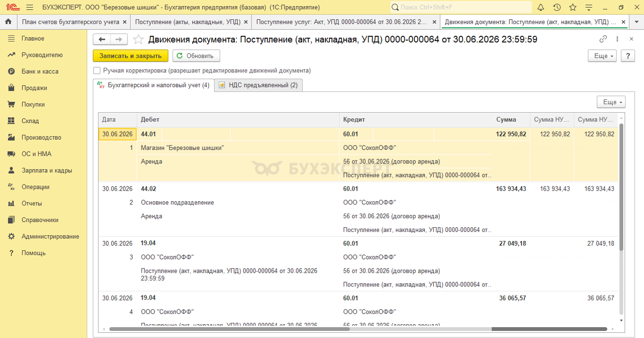The image size is (644, 338).
Task: Select Магазин "Березовые шишки" cell
Action: pos(238,148)
